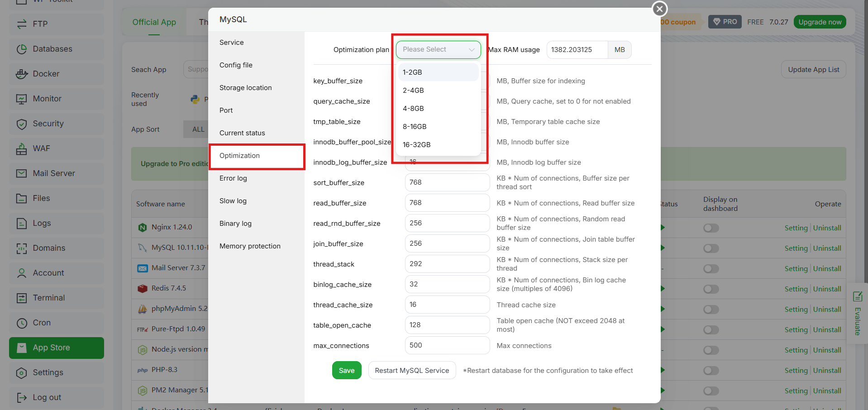Toggle dashboard display for Redis row

point(711,289)
